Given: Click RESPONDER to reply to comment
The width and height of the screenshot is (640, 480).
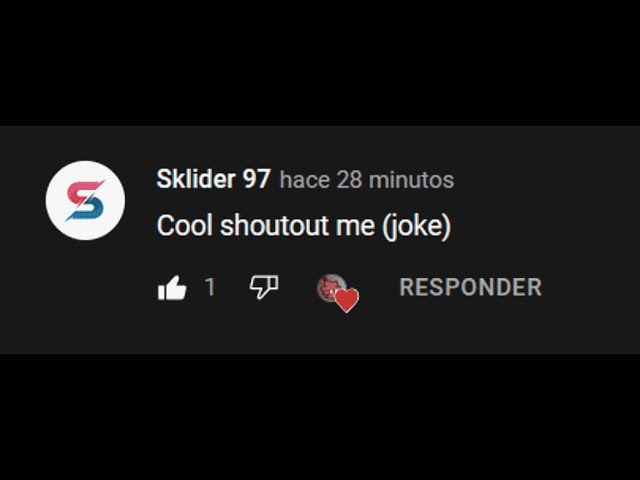Looking at the screenshot, I should click(471, 287).
